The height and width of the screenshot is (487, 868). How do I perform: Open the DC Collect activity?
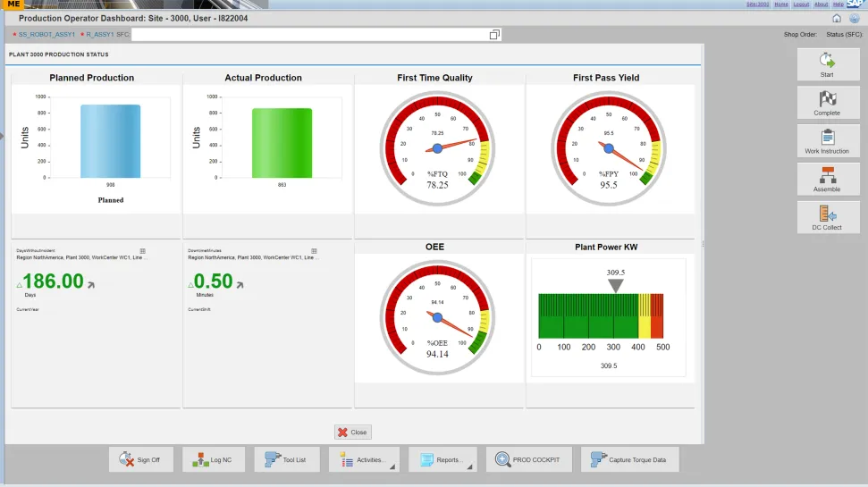(828, 217)
